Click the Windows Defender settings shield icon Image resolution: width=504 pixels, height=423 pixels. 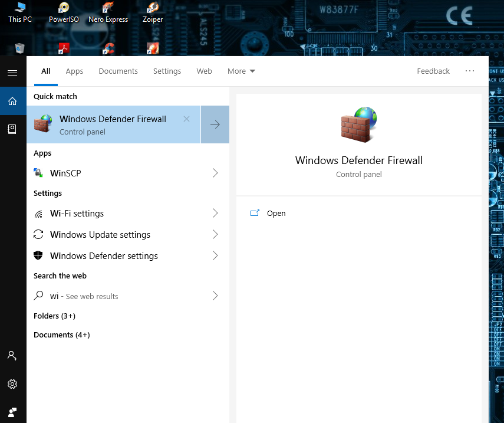tap(39, 255)
